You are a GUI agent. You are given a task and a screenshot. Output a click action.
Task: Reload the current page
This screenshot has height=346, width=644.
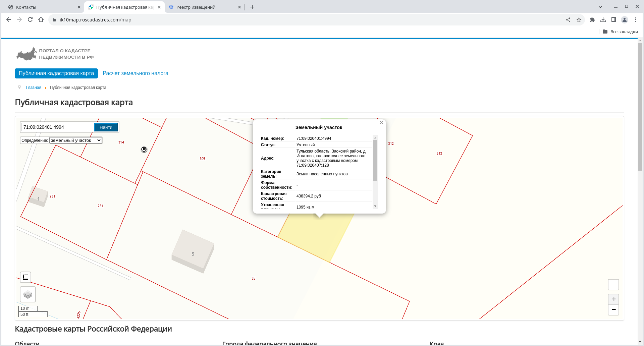(30, 20)
